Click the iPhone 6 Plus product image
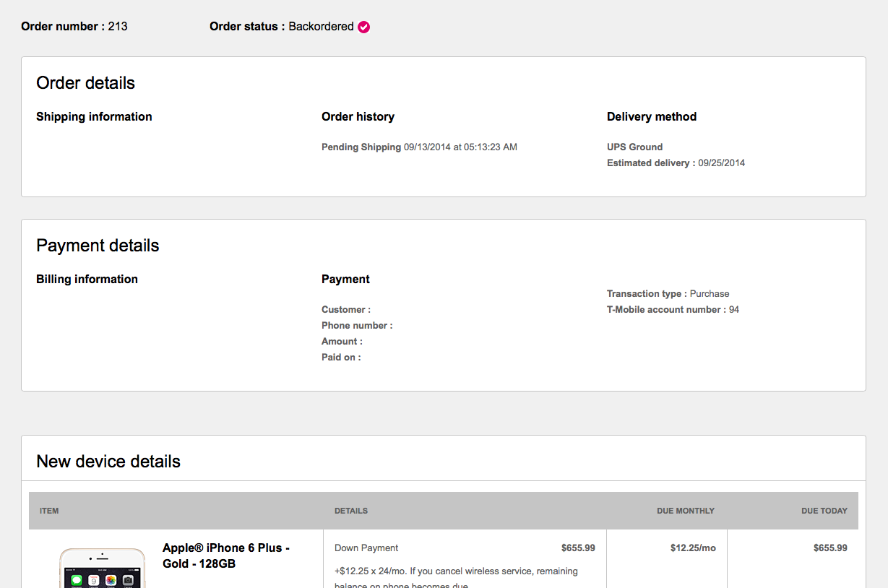Screen dimensions: 888x588 click(x=102, y=568)
